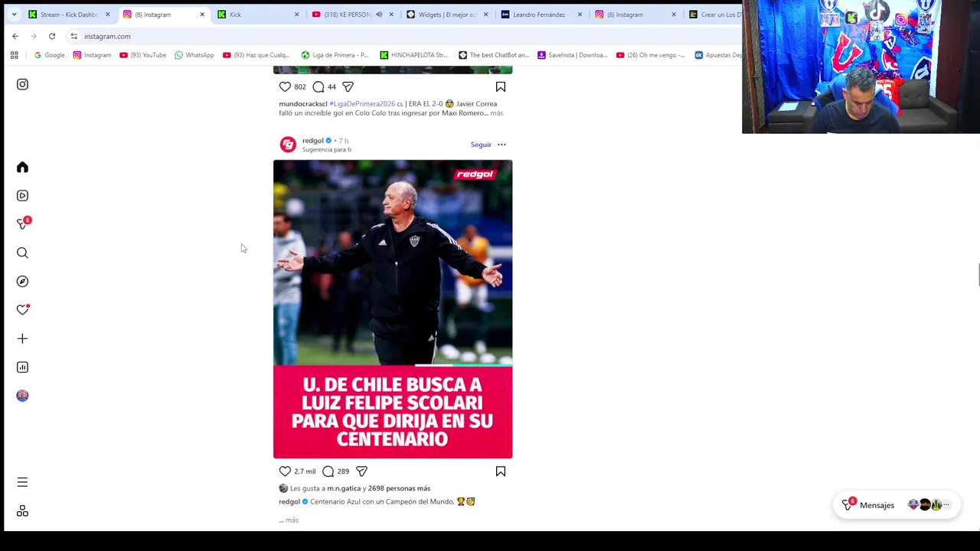Create new post with plus icon

click(22, 338)
